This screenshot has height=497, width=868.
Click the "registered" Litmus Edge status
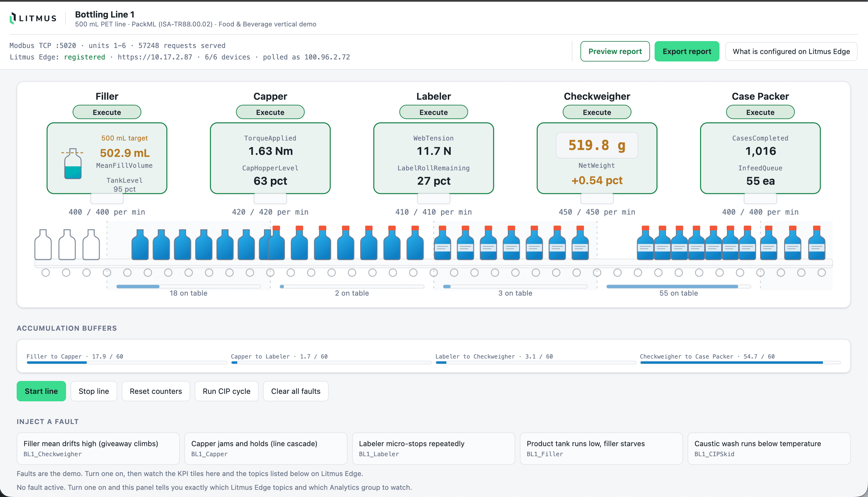[x=85, y=57]
